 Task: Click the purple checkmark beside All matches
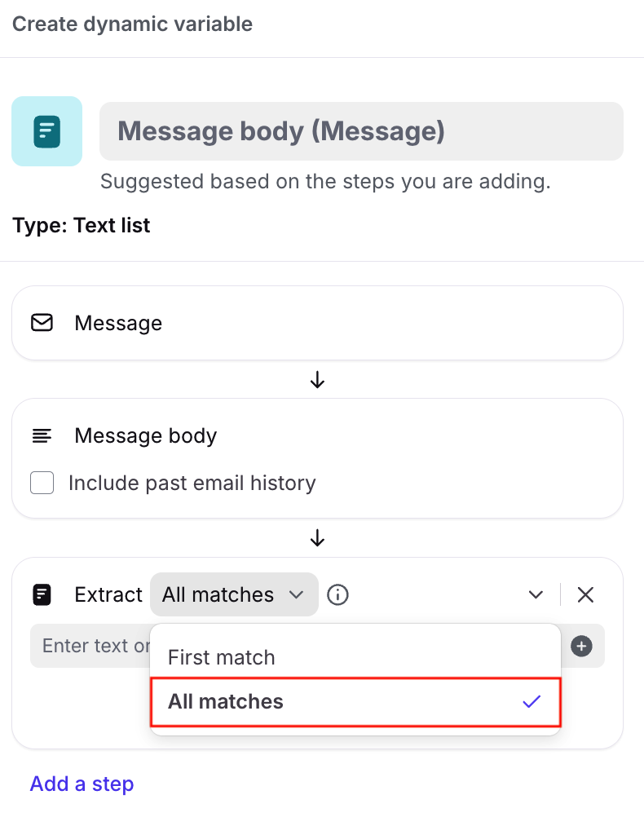tap(532, 701)
